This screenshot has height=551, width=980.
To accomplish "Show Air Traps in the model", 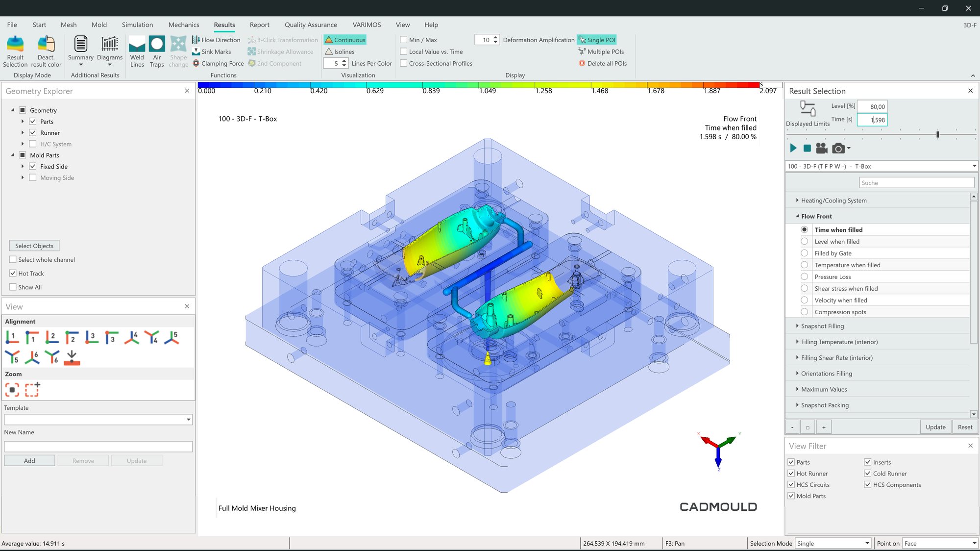I will [x=157, y=51].
